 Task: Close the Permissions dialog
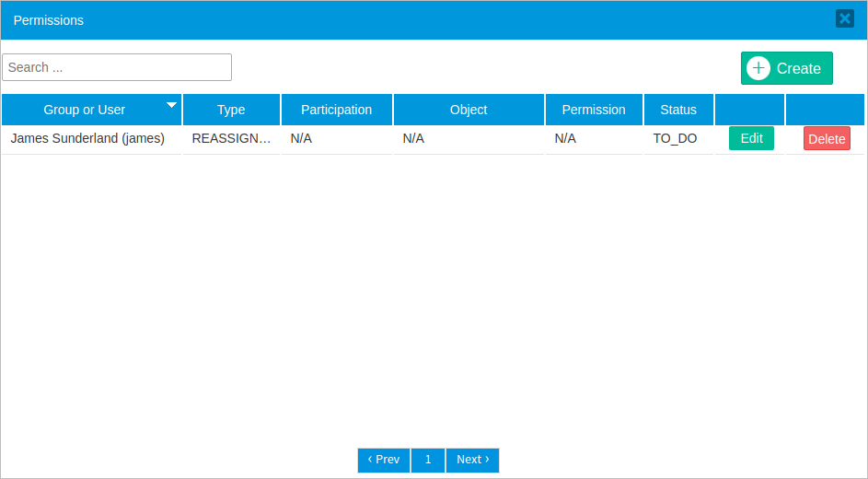pos(844,18)
